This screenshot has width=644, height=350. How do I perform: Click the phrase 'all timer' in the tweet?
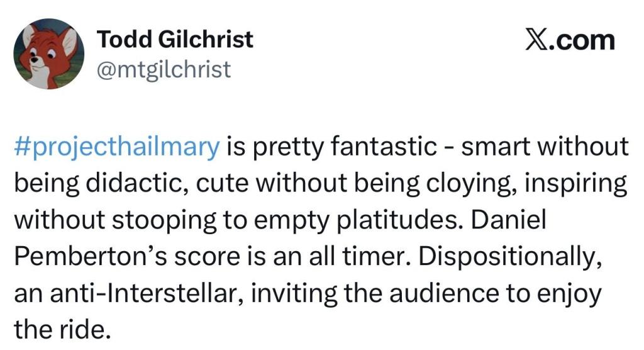pyautogui.click(x=341, y=256)
